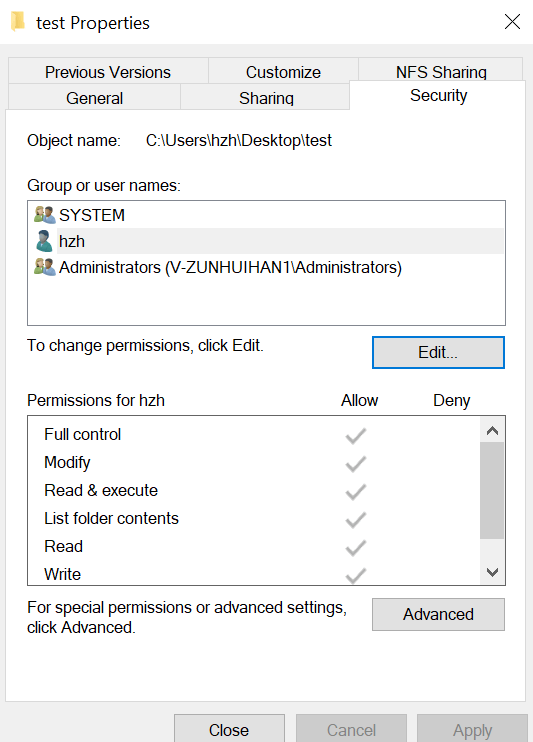Go to the Customize tab

coord(283,71)
